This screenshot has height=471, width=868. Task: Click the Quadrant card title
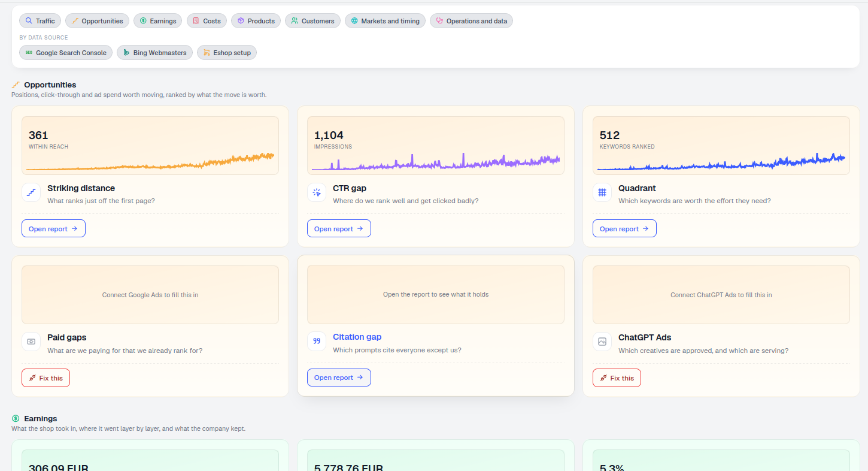pos(637,188)
